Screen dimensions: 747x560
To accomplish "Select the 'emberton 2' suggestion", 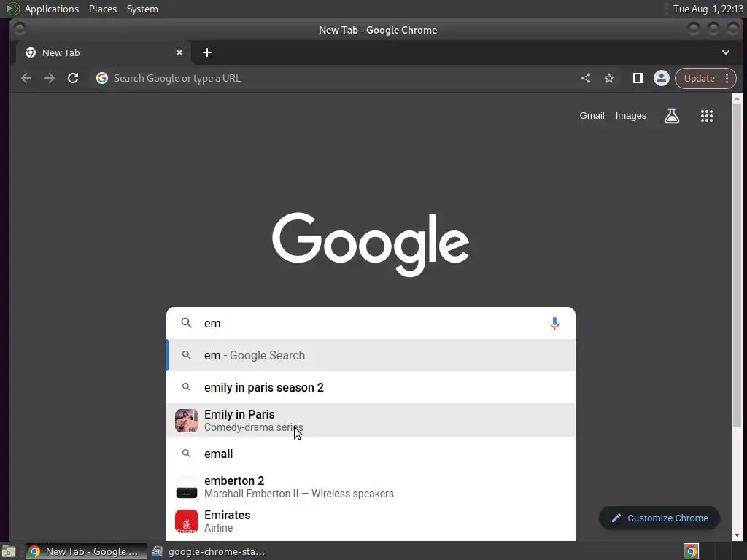I will [371, 486].
